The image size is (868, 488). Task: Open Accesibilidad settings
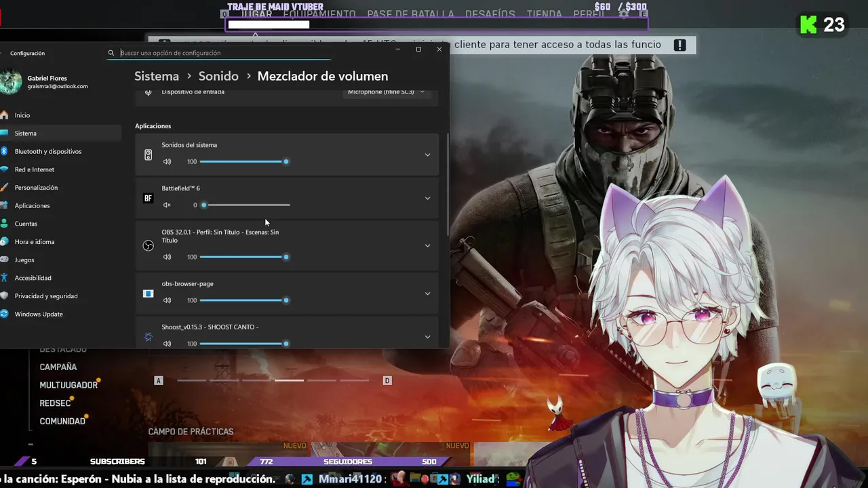click(x=60, y=278)
